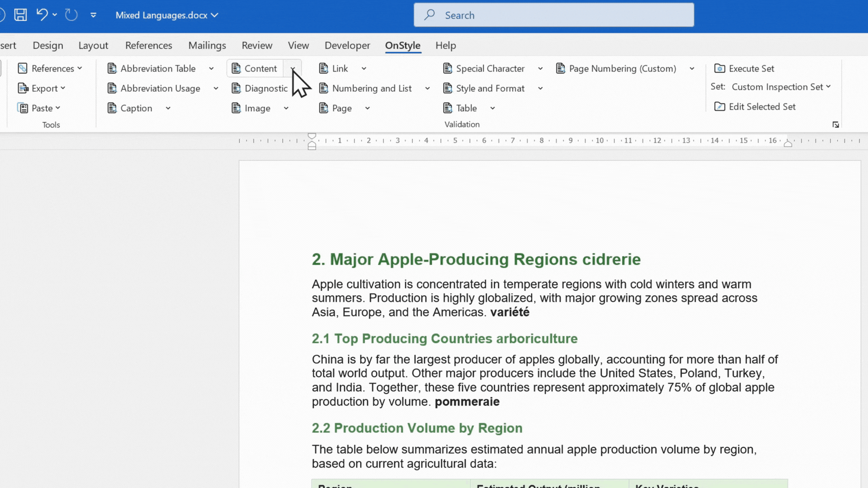This screenshot has height=488, width=868.
Task: Open the Page Numbering (Custom) dropdown arrow
Action: (692, 69)
